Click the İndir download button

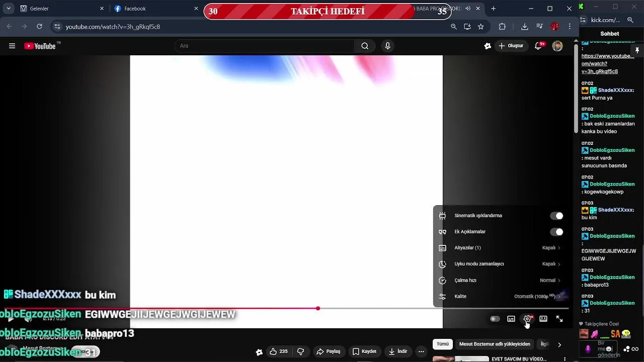(398, 351)
